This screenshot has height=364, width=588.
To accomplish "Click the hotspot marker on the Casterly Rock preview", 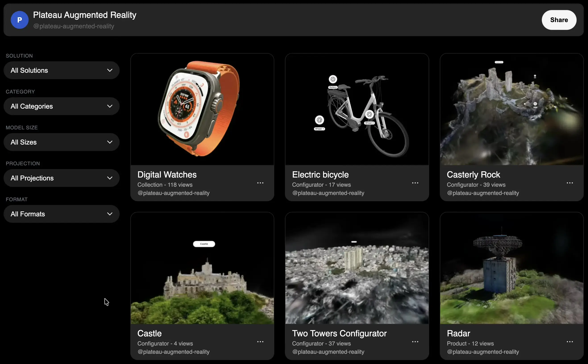I will (535, 104).
